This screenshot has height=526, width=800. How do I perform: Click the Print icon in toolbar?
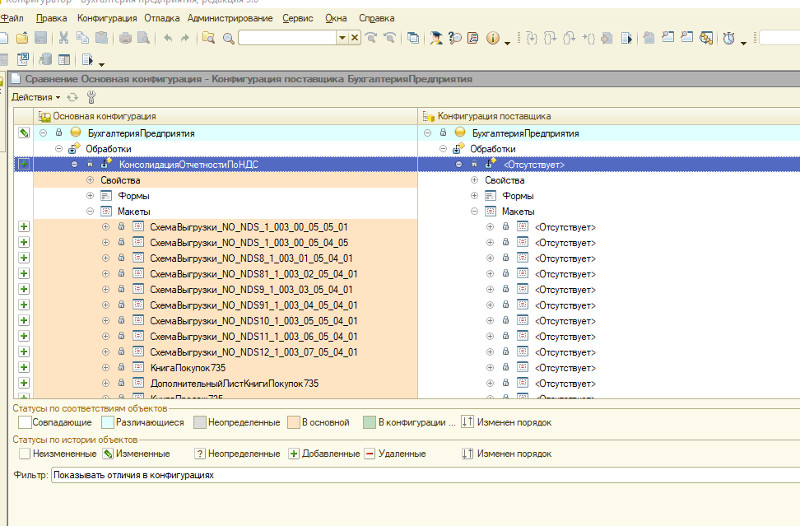click(x=126, y=38)
